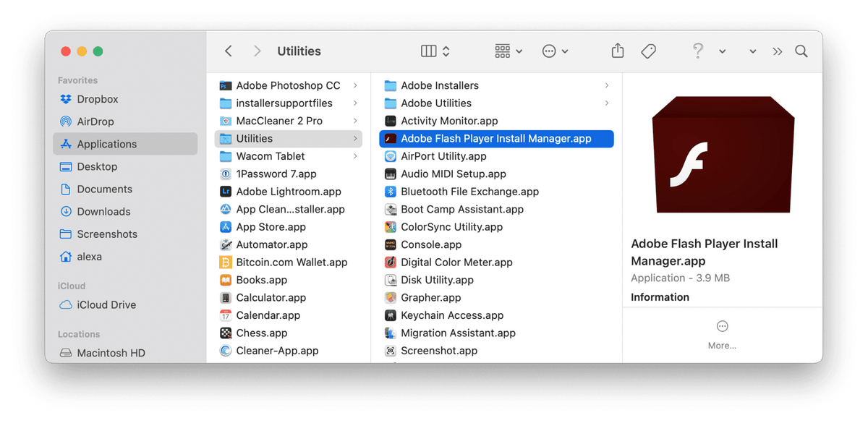Click the column view icon in the toolbar
Screen dimensions: 868x423
427,51
